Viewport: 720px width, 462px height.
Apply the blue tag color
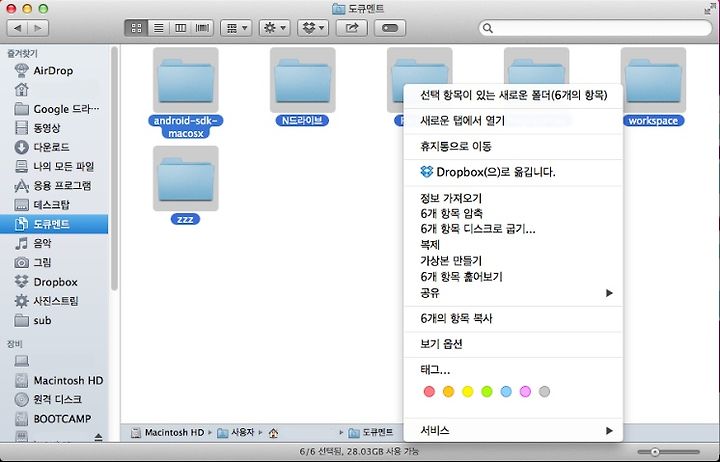506,392
